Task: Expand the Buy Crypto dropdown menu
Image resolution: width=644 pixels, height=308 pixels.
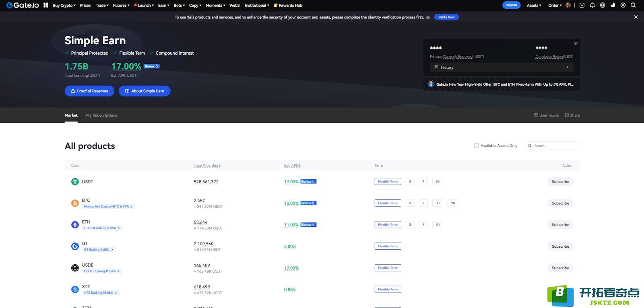Action: pyautogui.click(x=64, y=5)
